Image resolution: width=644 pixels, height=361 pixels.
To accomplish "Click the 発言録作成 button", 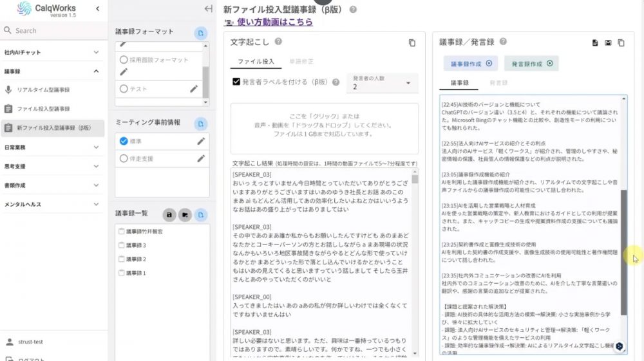I will [x=531, y=64].
